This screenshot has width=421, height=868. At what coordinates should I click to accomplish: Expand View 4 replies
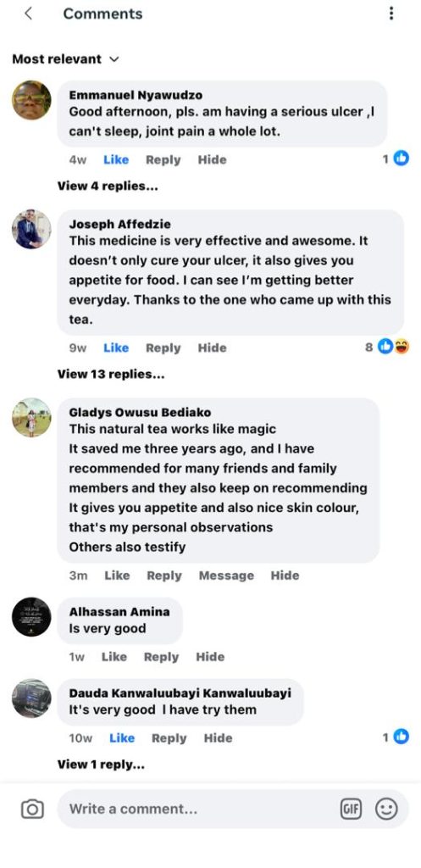108,186
